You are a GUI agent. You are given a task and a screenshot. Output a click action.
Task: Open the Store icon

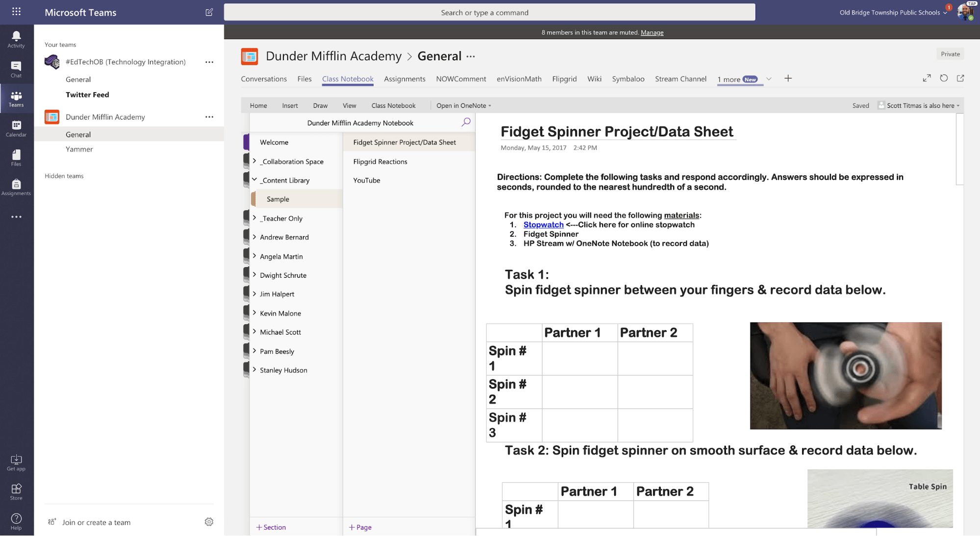coord(16,492)
